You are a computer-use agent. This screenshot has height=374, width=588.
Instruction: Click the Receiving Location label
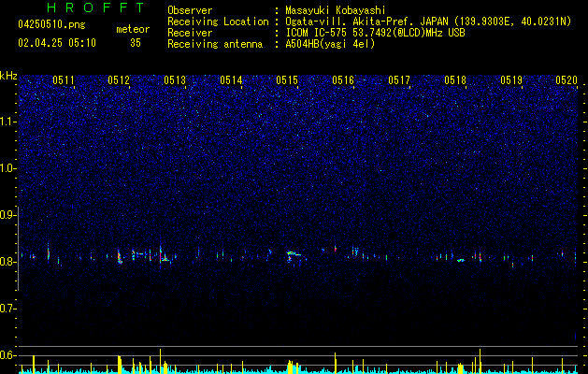tap(218, 22)
